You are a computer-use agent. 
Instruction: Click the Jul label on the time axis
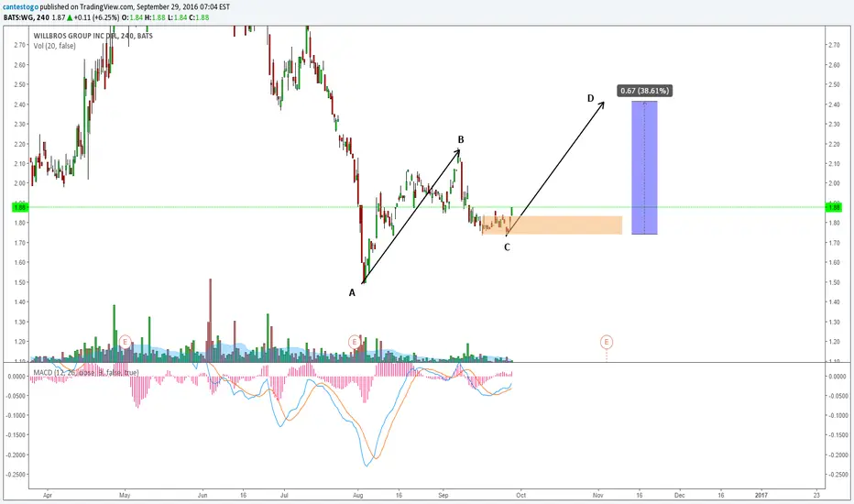pos(284,495)
